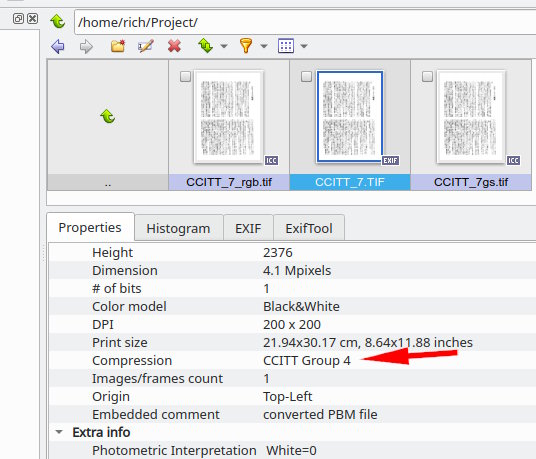The width and height of the screenshot is (536, 459).
Task: Click ICC badge on CCITT_7gs.tif
Action: click(513, 161)
